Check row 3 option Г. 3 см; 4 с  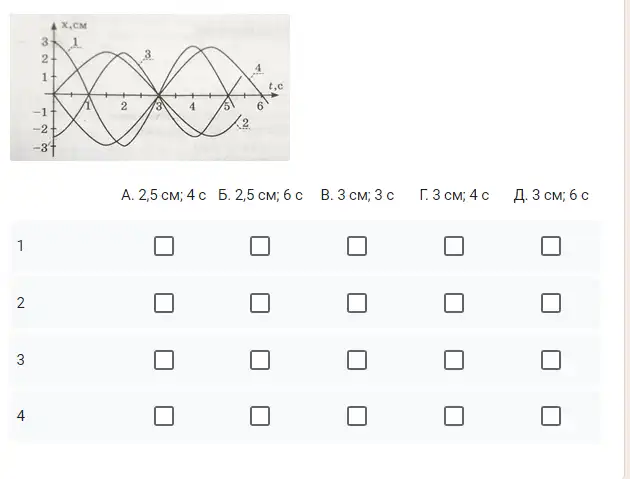pyautogui.click(x=454, y=360)
